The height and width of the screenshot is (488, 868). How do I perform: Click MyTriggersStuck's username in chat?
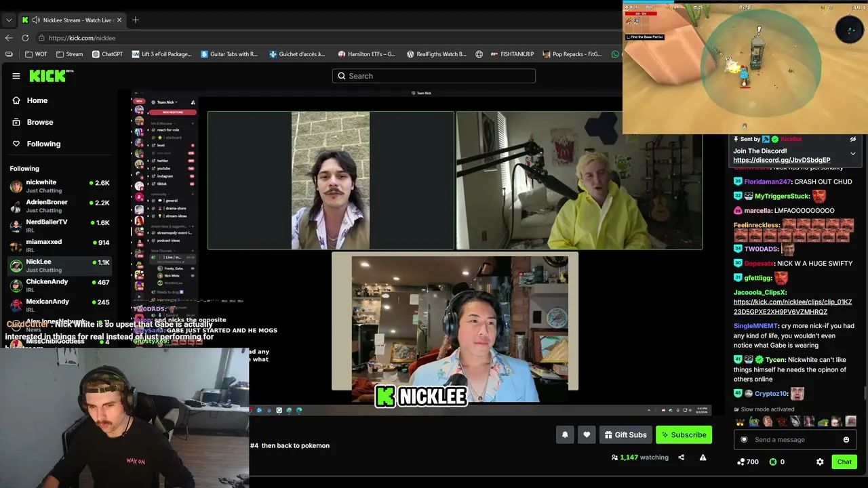tap(782, 197)
